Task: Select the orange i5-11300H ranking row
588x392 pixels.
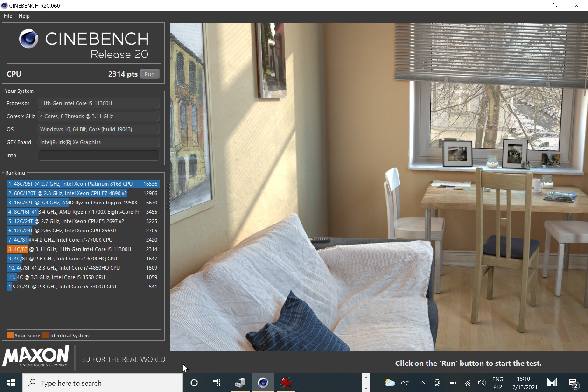Action: (83, 249)
